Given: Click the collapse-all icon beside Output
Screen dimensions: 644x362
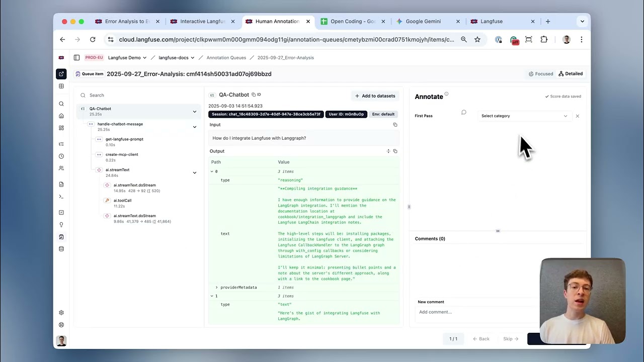Looking at the screenshot, I should pos(388,151).
